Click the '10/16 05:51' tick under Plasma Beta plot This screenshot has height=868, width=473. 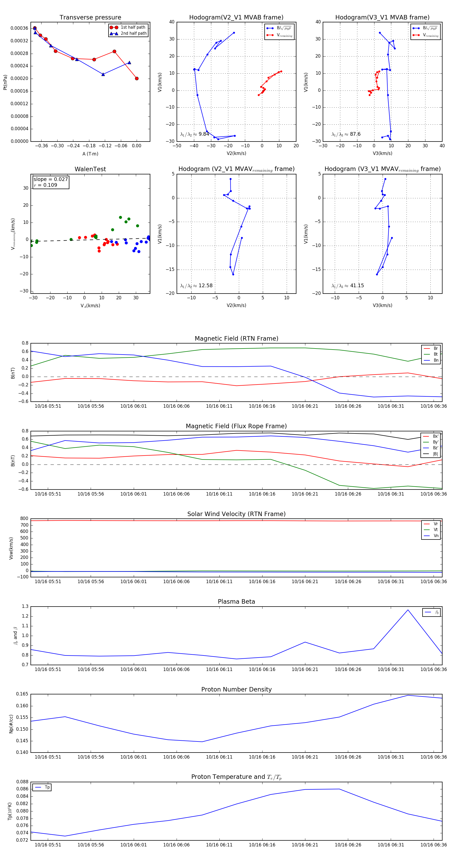(x=48, y=669)
